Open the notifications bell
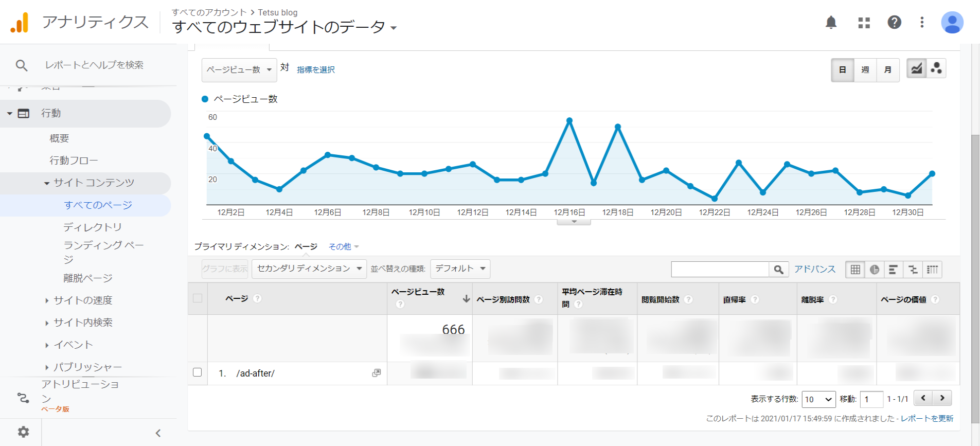The width and height of the screenshot is (980, 446). coord(831,22)
